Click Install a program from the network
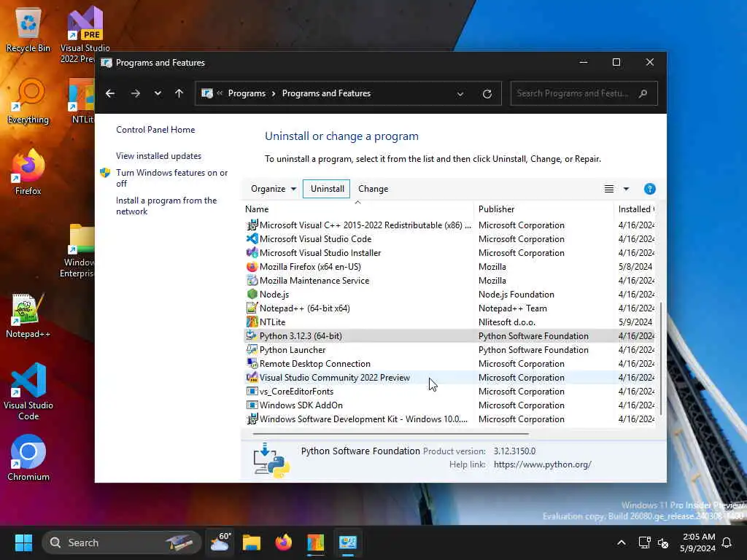Screen dimensions: 747x560 [166, 206]
